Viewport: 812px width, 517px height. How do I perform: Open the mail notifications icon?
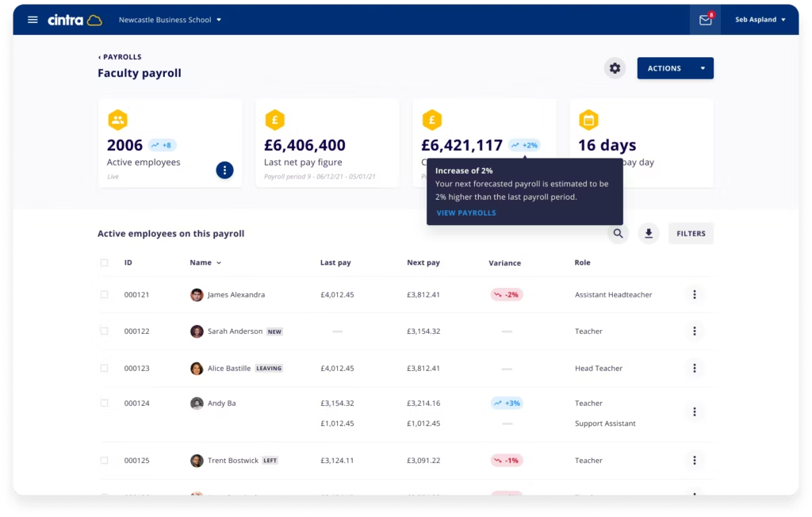point(705,20)
